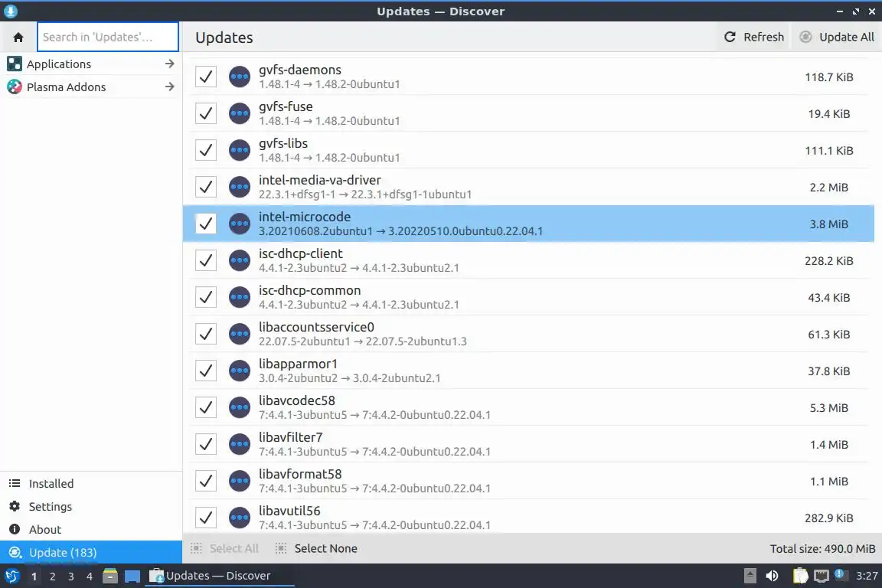This screenshot has width=882, height=588.
Task: Select the Update (183) section
Action: 91,553
